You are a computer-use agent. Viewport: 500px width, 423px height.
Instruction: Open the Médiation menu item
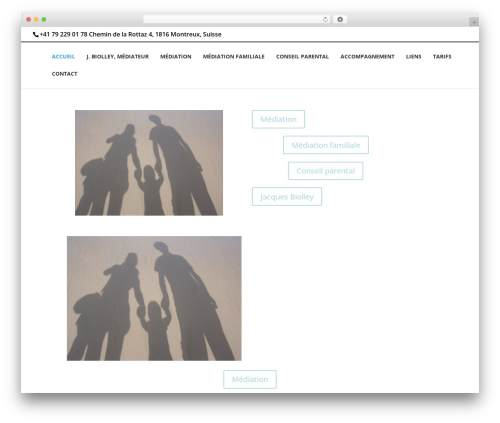coord(176,57)
